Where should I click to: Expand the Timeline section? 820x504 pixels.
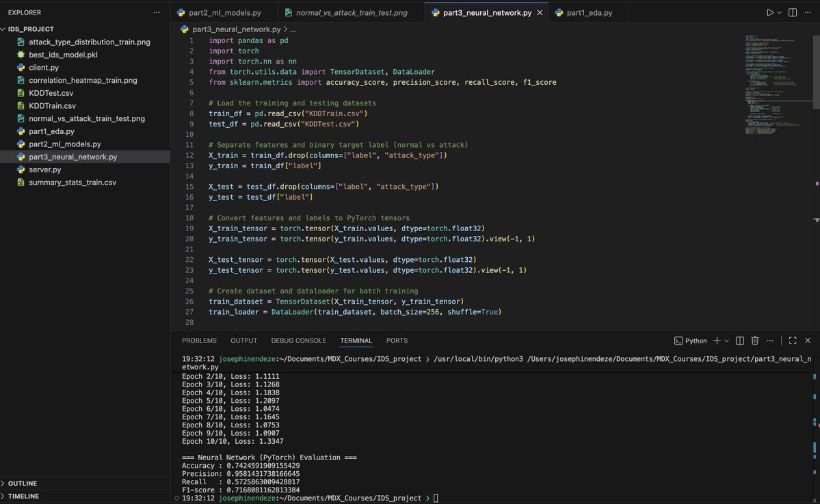tap(23, 496)
